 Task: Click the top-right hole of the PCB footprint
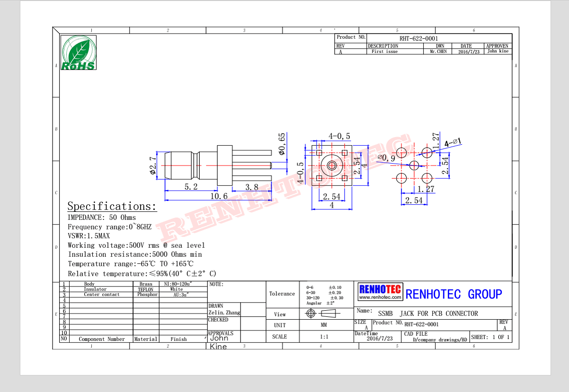tap(427, 152)
